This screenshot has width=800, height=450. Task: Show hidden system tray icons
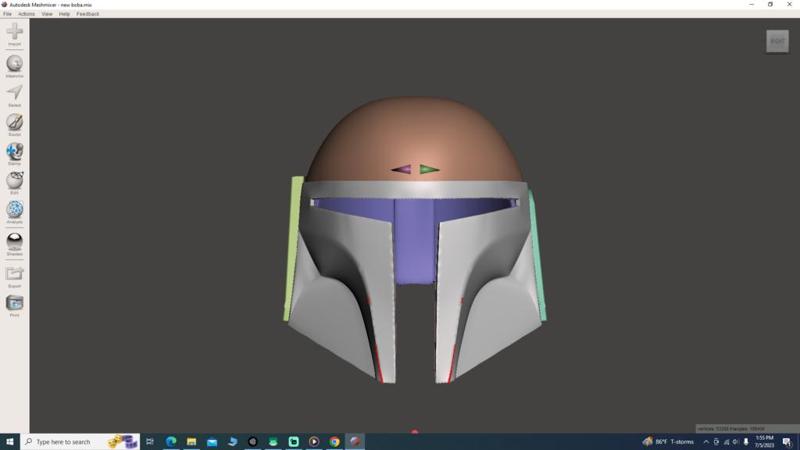pos(706,442)
